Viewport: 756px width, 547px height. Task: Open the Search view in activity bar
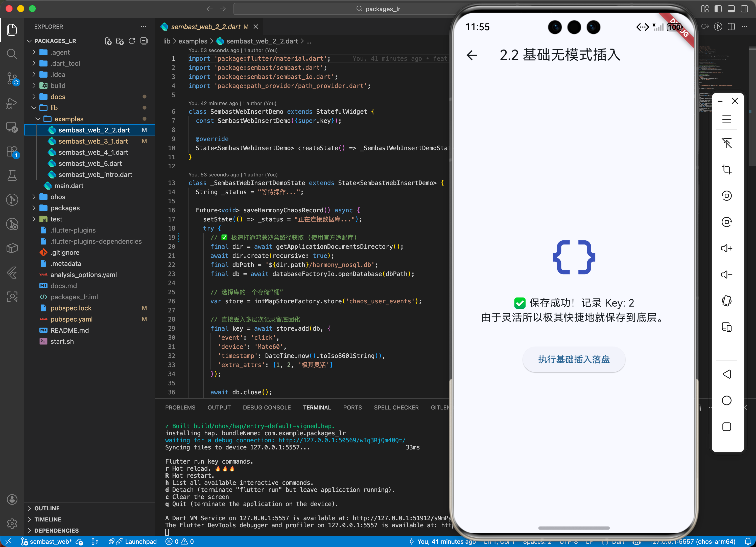(12, 54)
